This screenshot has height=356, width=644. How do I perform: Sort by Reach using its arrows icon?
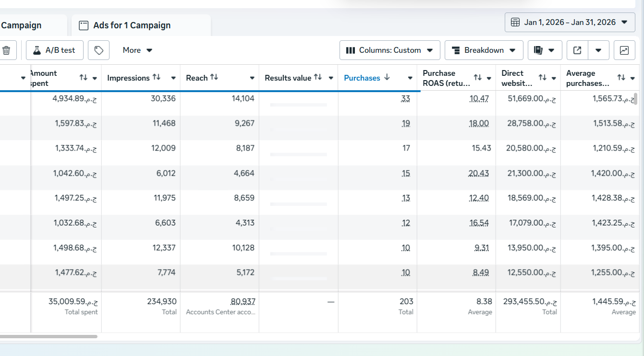point(214,78)
